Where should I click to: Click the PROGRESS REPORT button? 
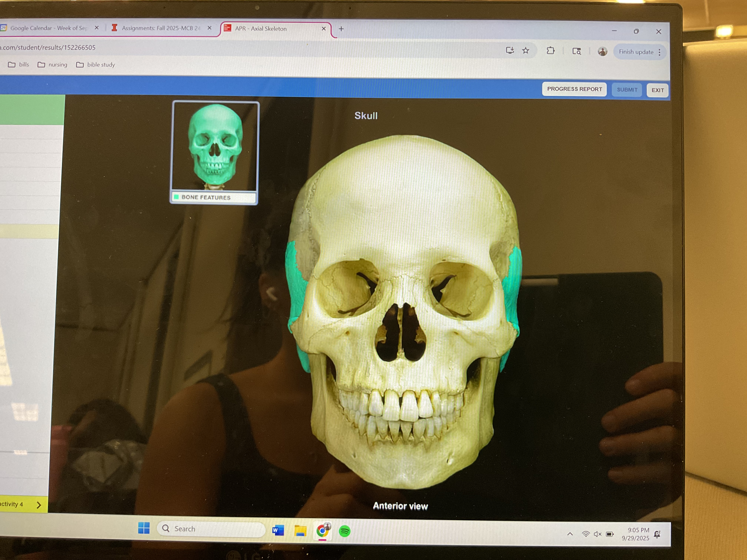(x=574, y=89)
